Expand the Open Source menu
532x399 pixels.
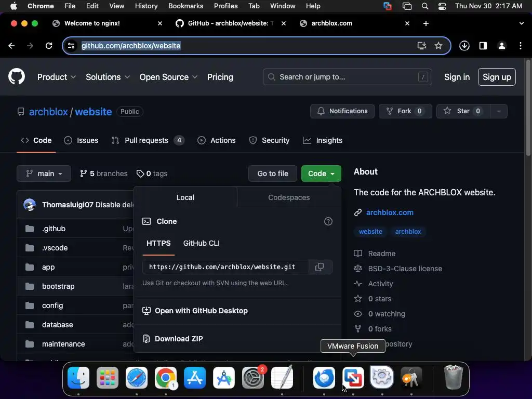point(168,77)
